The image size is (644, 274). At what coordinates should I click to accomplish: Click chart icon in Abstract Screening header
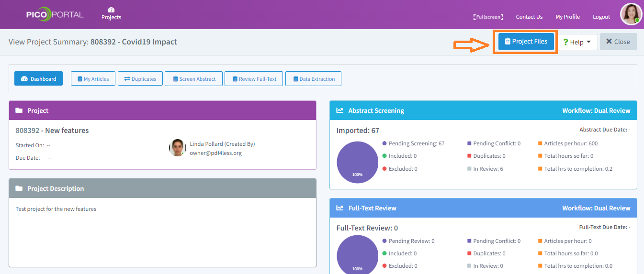(340, 110)
